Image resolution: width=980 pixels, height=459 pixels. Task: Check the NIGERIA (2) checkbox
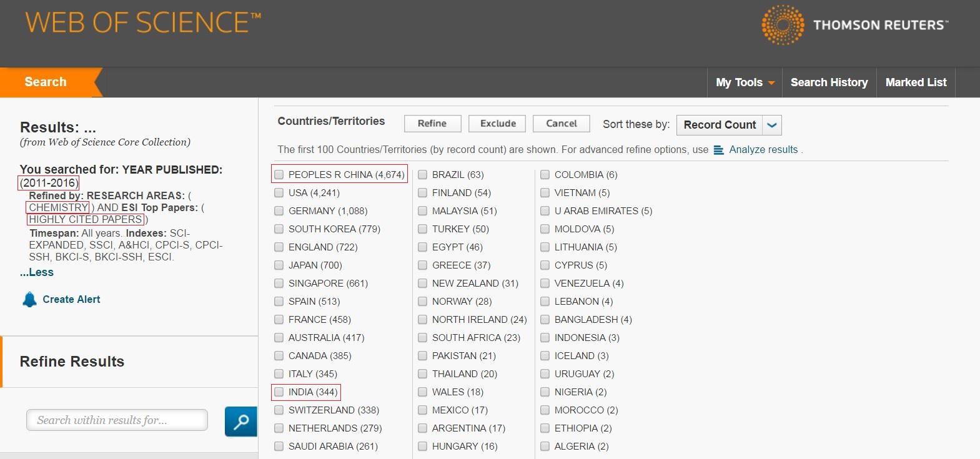coord(545,392)
